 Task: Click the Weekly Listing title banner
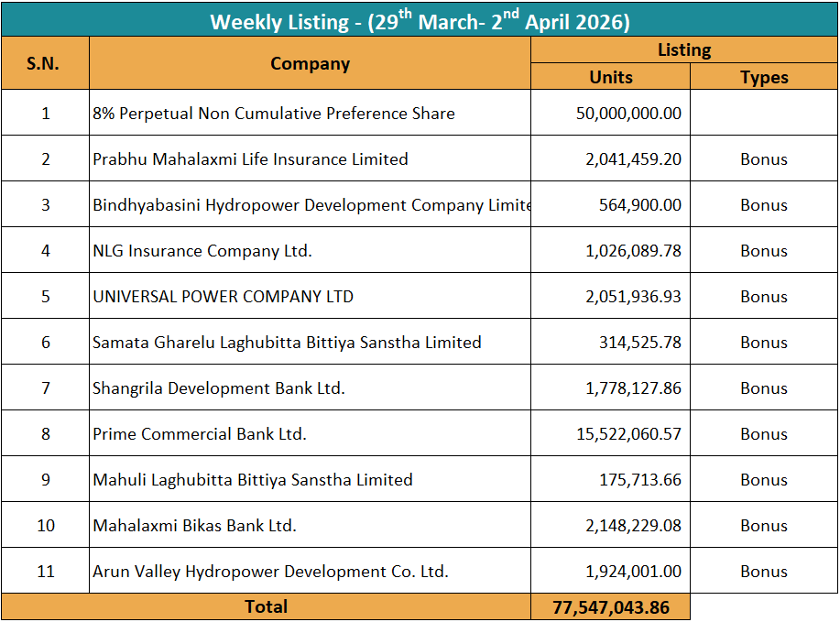[x=420, y=20]
